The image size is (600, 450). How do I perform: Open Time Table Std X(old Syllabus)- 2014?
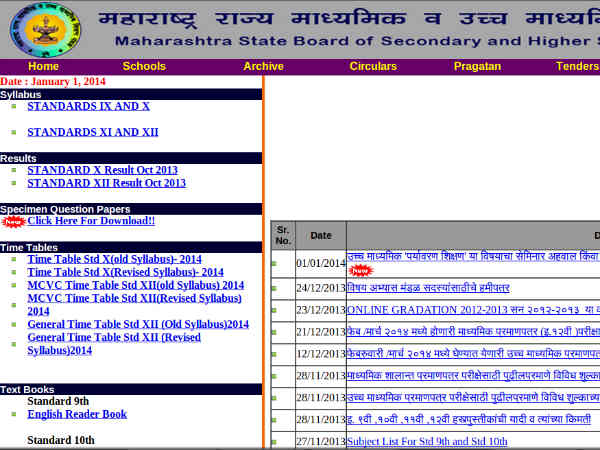pyautogui.click(x=114, y=259)
